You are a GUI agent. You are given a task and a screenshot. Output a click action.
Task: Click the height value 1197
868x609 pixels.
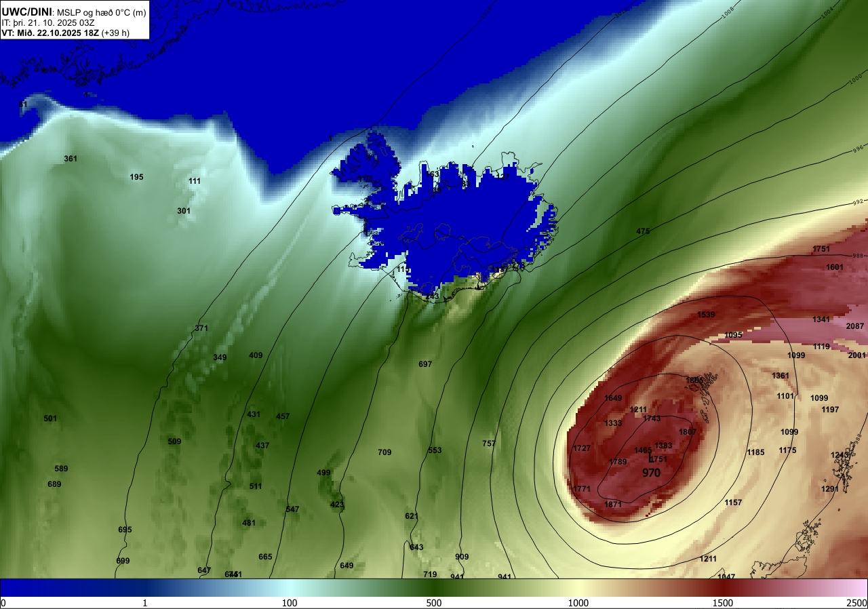(830, 410)
